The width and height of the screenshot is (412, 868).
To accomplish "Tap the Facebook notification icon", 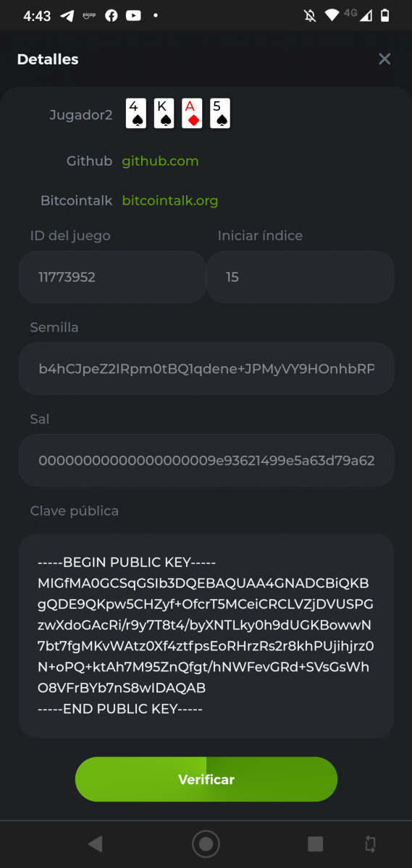I will click(111, 15).
